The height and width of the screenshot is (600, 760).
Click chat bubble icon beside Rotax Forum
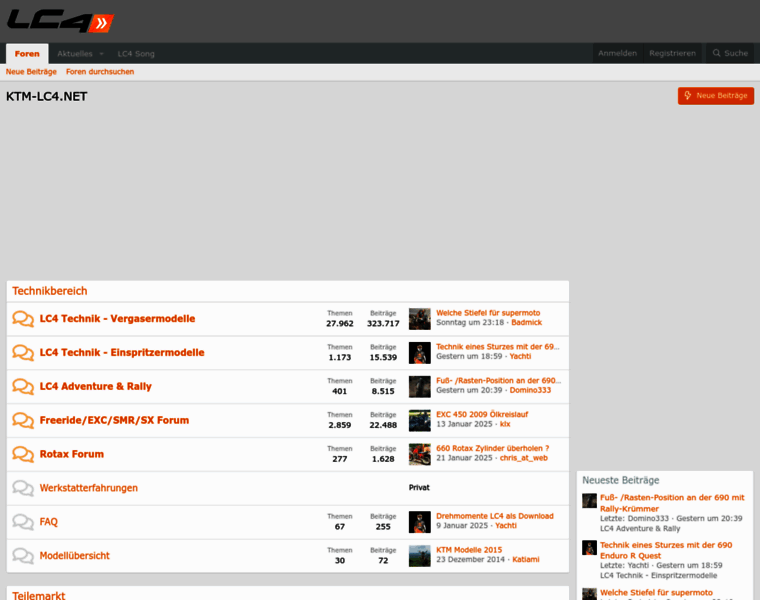coord(22,454)
